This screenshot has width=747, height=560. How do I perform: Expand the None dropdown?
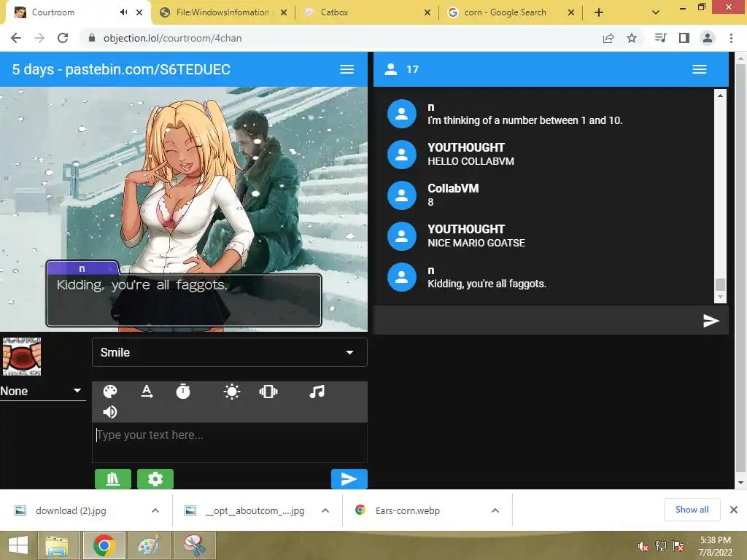coord(42,392)
